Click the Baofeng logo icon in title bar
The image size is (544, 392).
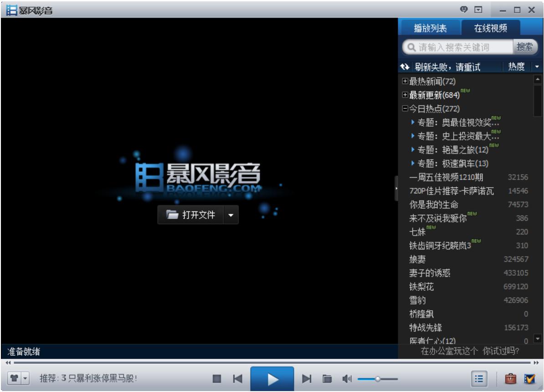11,10
